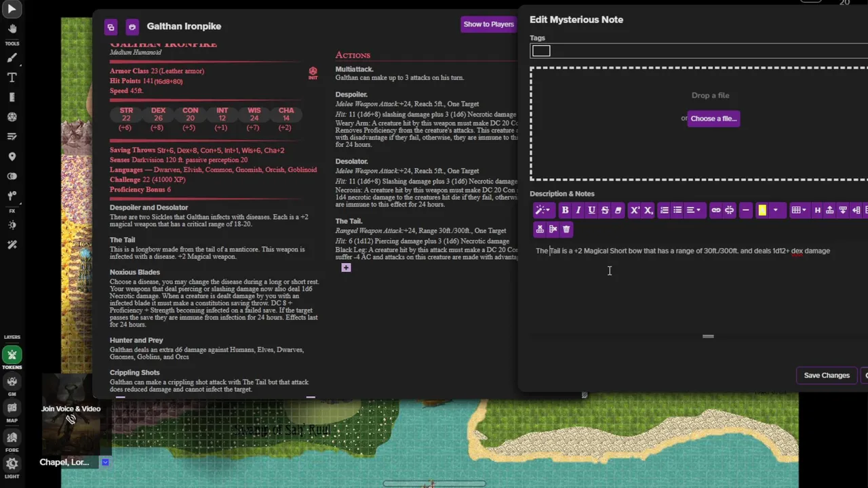The image size is (868, 488).
Task: Remove link with unlink icon
Action: point(729,210)
